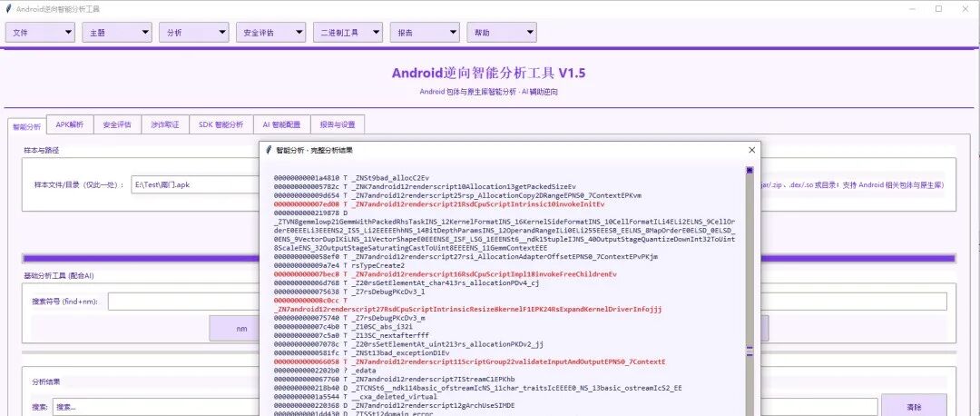This screenshot has height=416, width=980.
Task: Open the 安全评估 tab
Action: click(117, 124)
